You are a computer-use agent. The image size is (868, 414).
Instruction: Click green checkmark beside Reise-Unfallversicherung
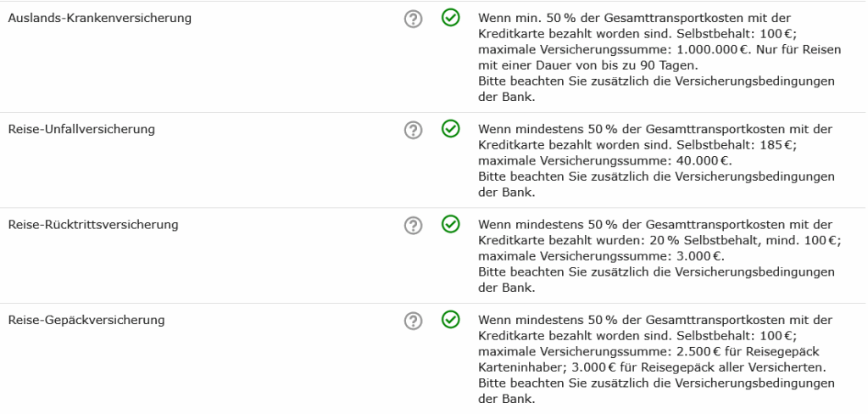point(451,129)
